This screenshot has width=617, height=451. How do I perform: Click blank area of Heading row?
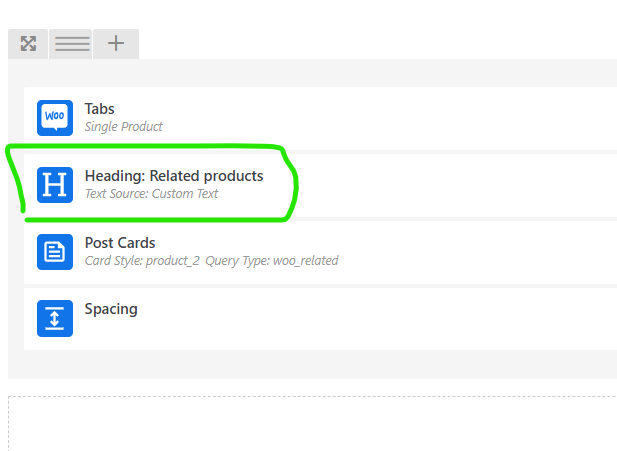point(453,185)
